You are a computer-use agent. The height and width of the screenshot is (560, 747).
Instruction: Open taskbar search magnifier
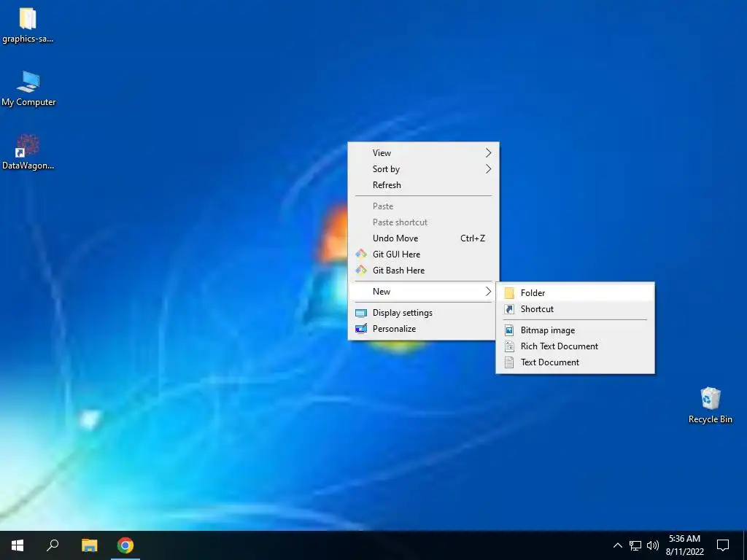53,545
